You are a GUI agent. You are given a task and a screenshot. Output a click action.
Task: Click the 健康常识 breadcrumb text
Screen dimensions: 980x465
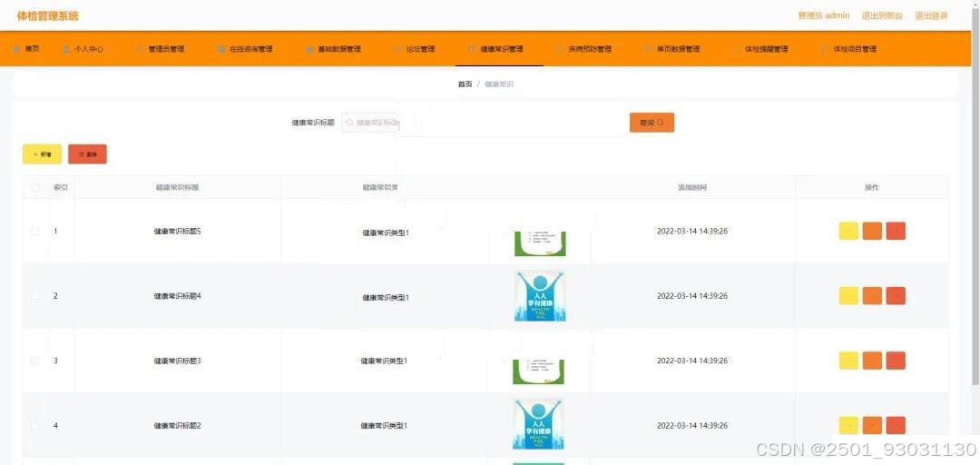point(499,84)
